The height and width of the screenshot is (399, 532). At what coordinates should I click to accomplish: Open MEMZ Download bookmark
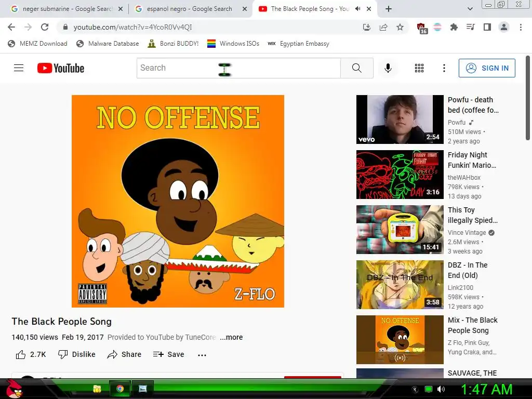37,44
